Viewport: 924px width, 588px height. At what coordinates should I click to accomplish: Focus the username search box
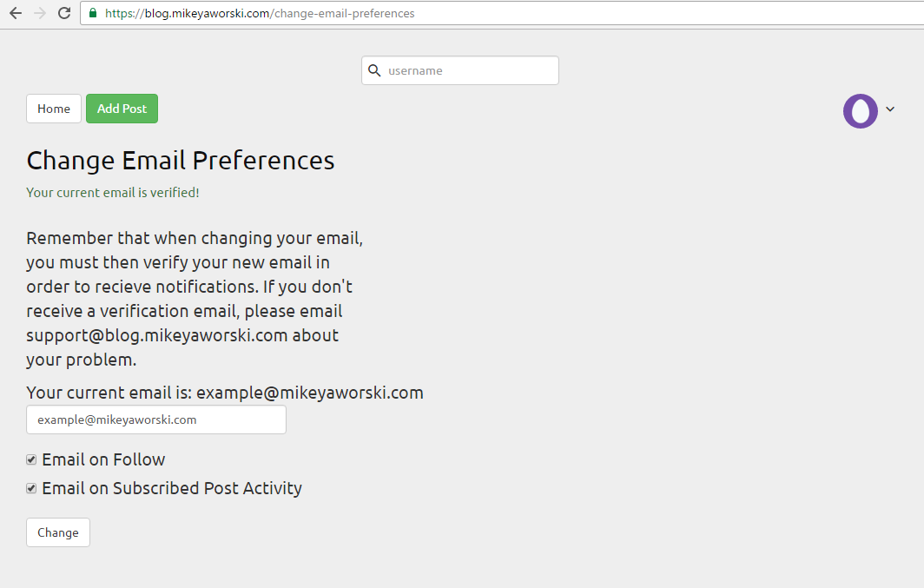(x=469, y=71)
